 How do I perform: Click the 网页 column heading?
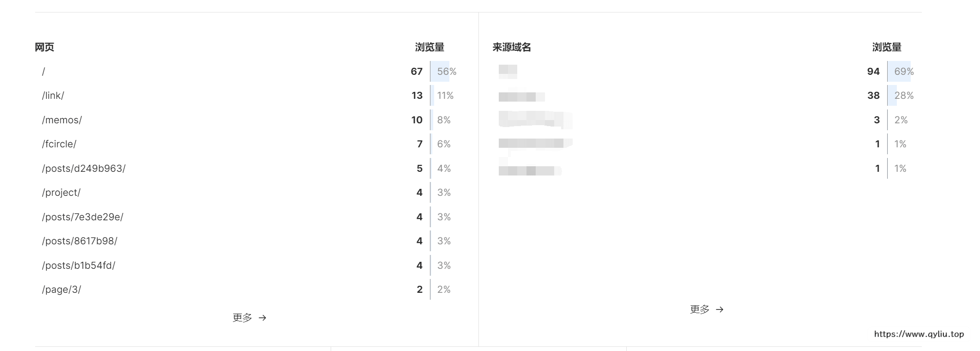point(44,47)
